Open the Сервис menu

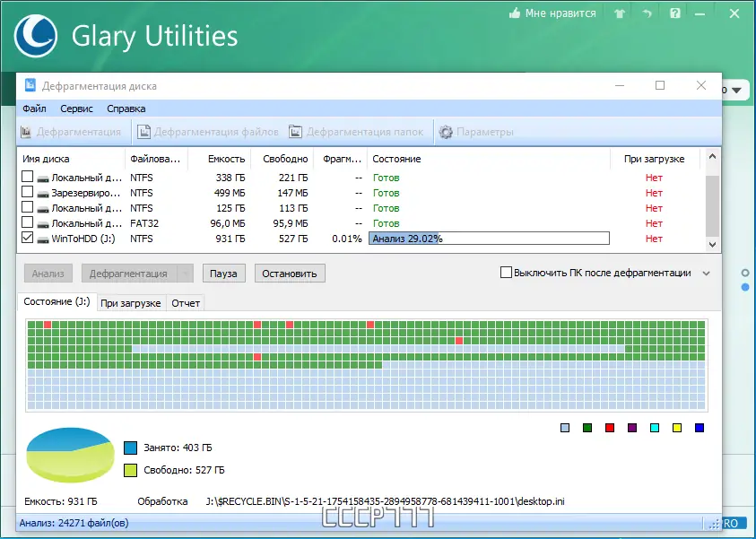coord(76,108)
